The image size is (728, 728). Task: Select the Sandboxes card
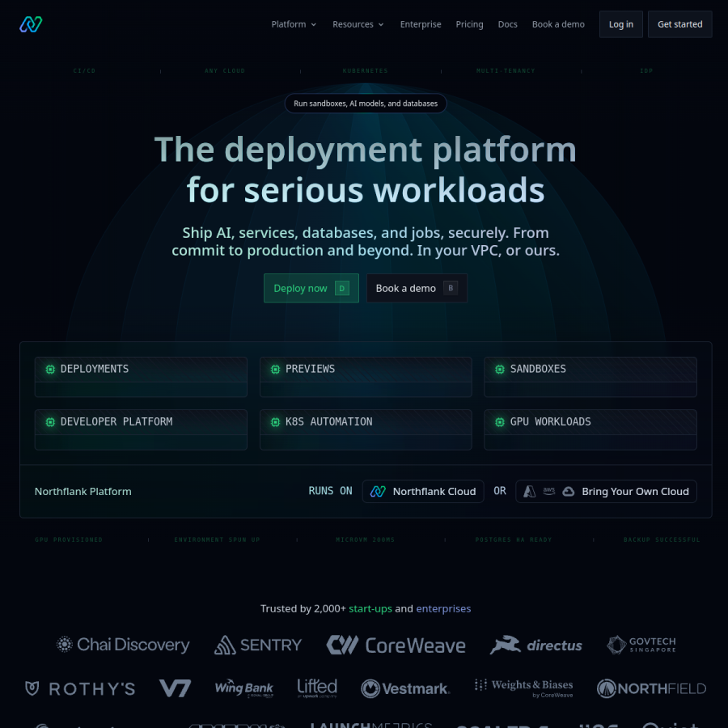click(x=590, y=377)
